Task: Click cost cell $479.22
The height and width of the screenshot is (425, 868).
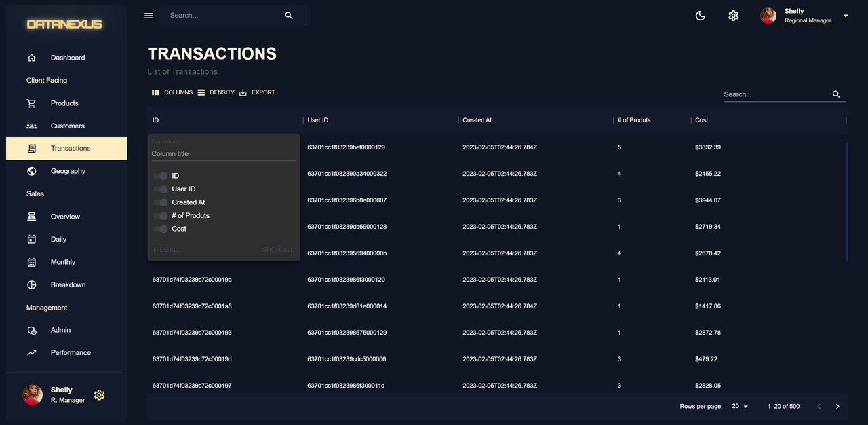Action: click(x=706, y=359)
